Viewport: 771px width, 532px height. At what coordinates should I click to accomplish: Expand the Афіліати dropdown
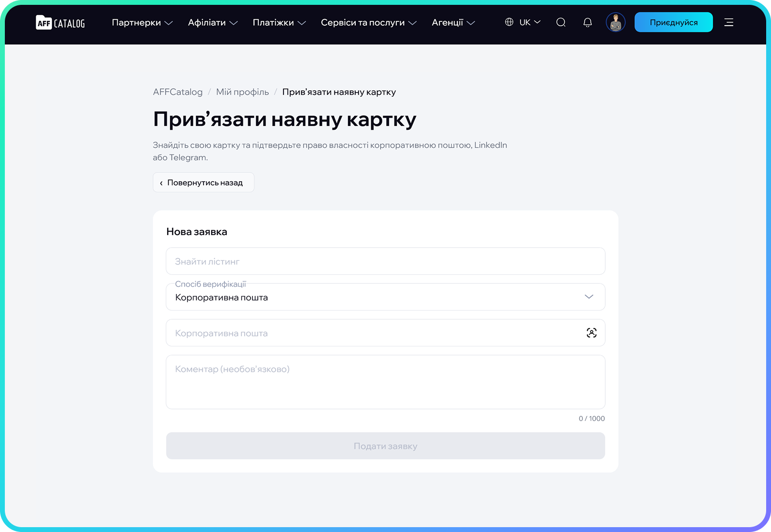[213, 22]
